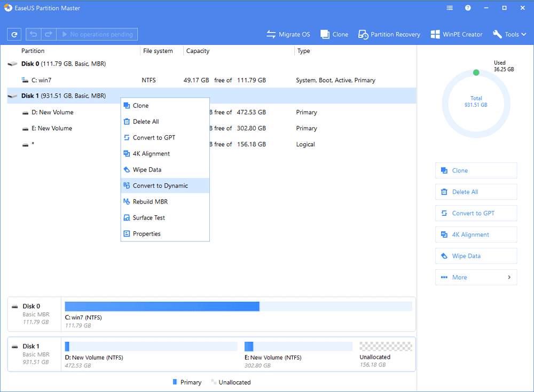Viewport: 534px width, 392px height.
Task: Click the WinPE Creator icon
Action: coord(435,34)
